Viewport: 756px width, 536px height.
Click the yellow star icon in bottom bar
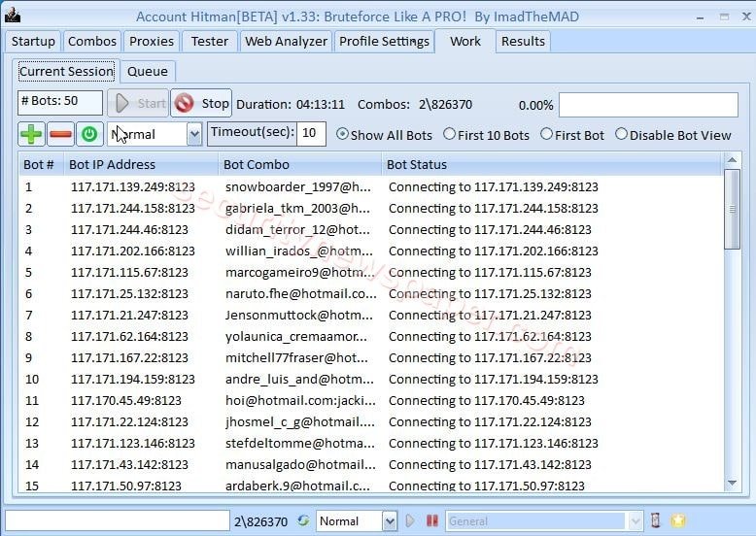(x=678, y=520)
